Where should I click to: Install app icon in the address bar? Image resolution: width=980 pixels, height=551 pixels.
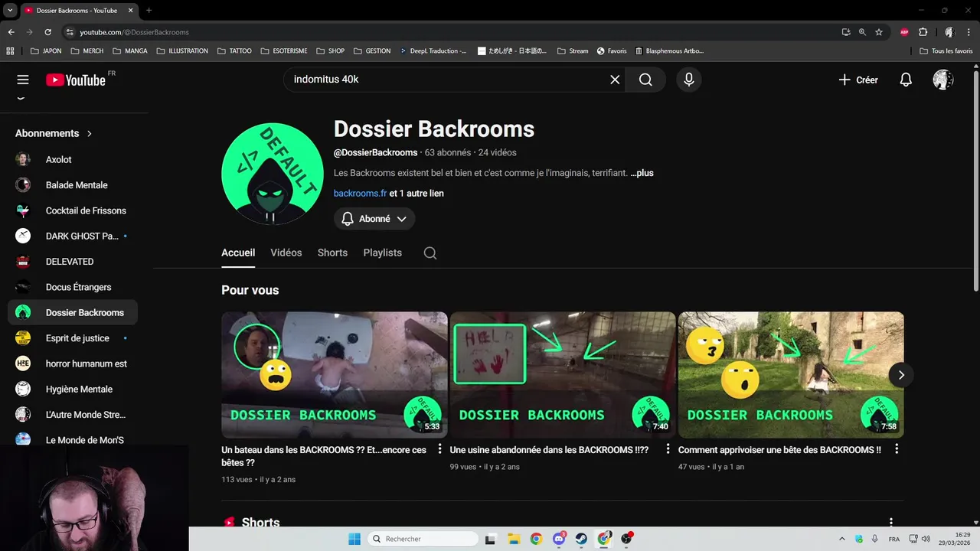pyautogui.click(x=846, y=32)
